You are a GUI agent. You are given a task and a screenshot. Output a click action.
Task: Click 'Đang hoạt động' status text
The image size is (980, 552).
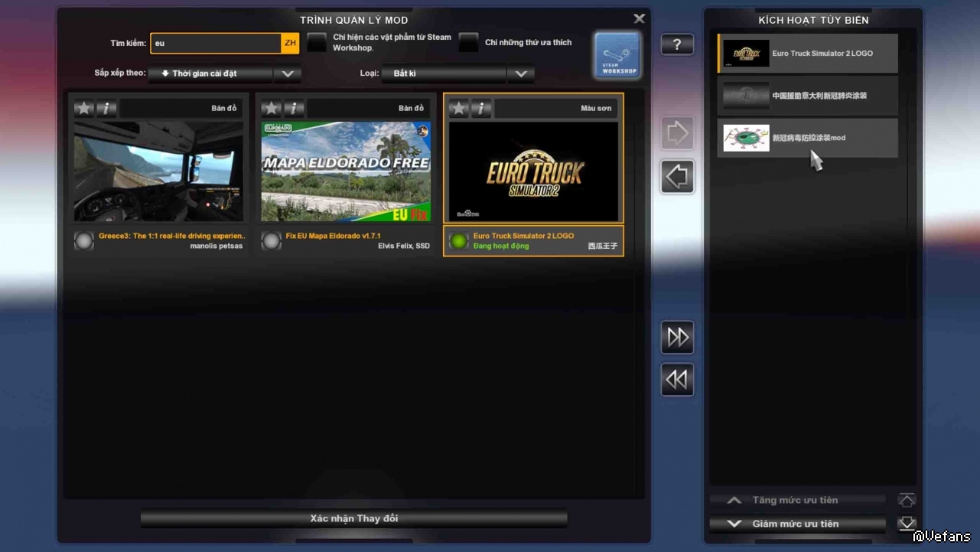501,246
